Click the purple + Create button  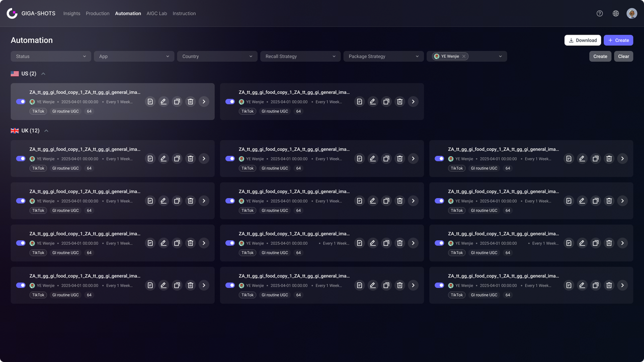618,40
